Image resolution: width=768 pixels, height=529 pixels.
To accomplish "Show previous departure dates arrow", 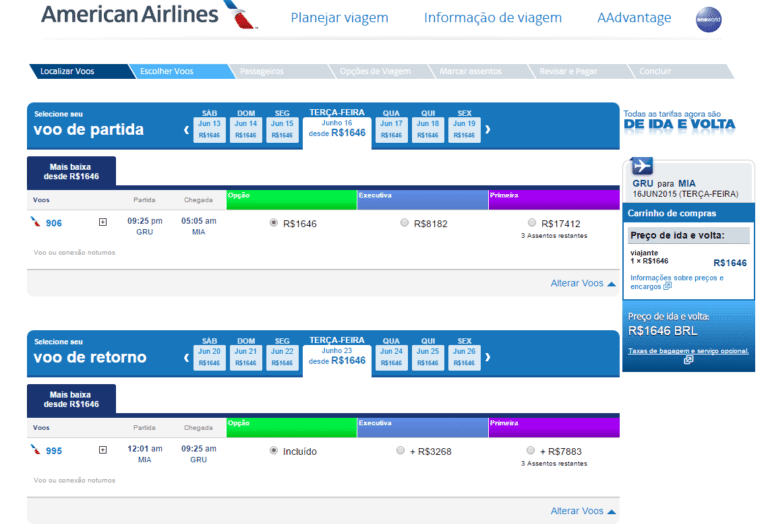I will pyautogui.click(x=186, y=129).
